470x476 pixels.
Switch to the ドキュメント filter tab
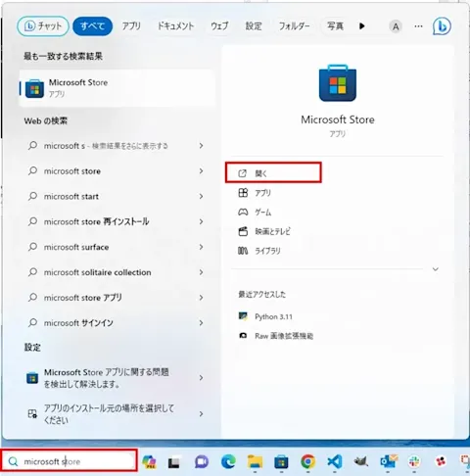coord(176,26)
